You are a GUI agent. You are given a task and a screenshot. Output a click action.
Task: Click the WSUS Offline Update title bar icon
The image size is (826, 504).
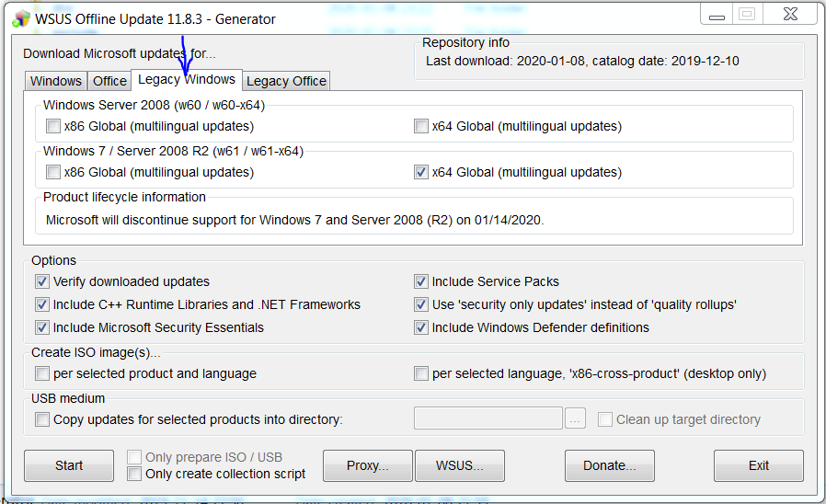coord(21,18)
